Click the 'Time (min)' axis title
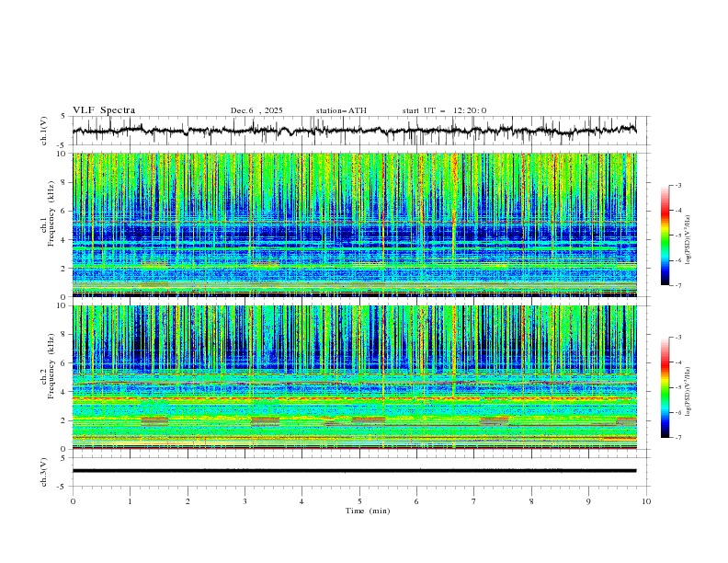The height and width of the screenshot is (563, 728). click(368, 511)
